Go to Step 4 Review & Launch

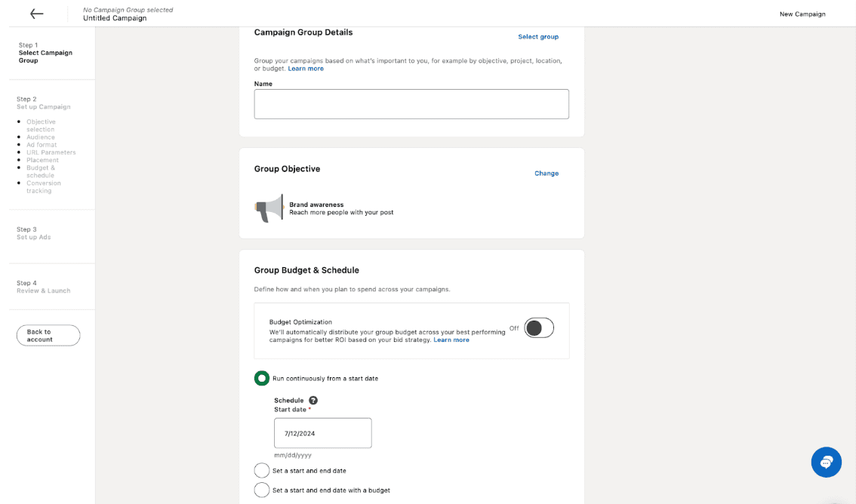tap(43, 287)
